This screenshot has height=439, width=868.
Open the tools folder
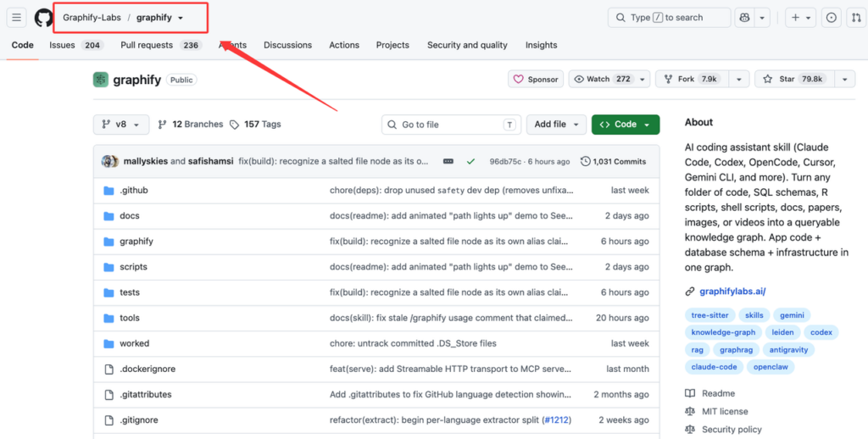tap(130, 318)
